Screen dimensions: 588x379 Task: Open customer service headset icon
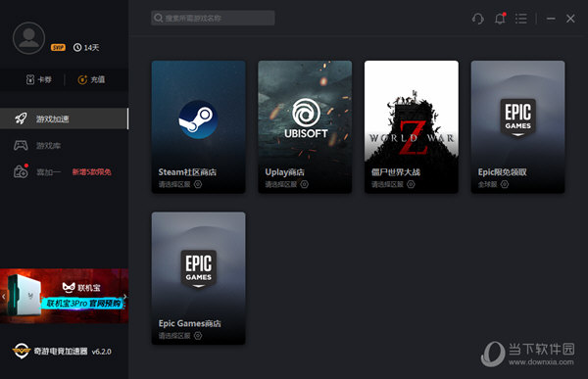pyautogui.click(x=478, y=19)
